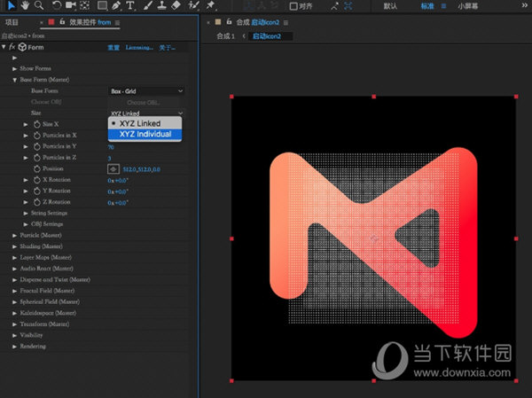Switch to the 合成 1 breadcrumb tab
Screen dimensions: 532x398
[x=225, y=36]
